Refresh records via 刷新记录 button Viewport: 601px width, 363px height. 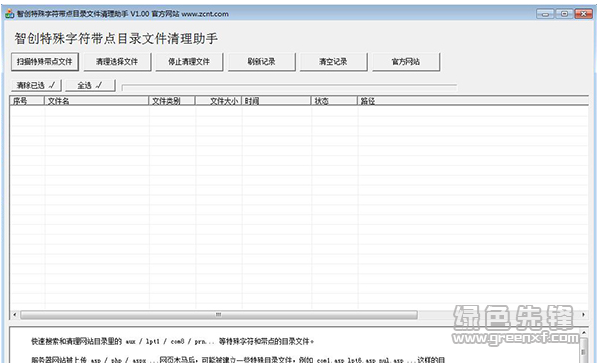tap(262, 62)
